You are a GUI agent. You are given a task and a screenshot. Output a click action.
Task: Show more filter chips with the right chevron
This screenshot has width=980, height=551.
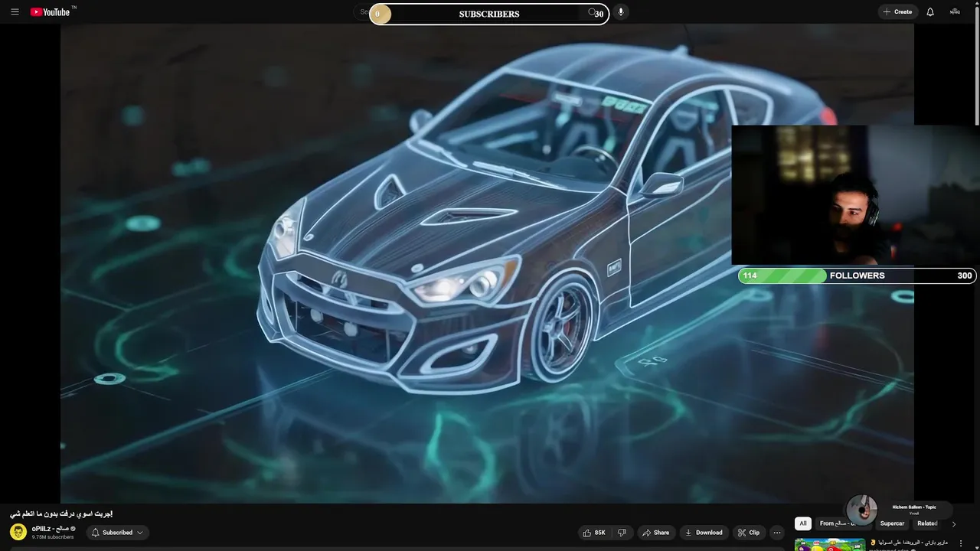[x=954, y=524]
